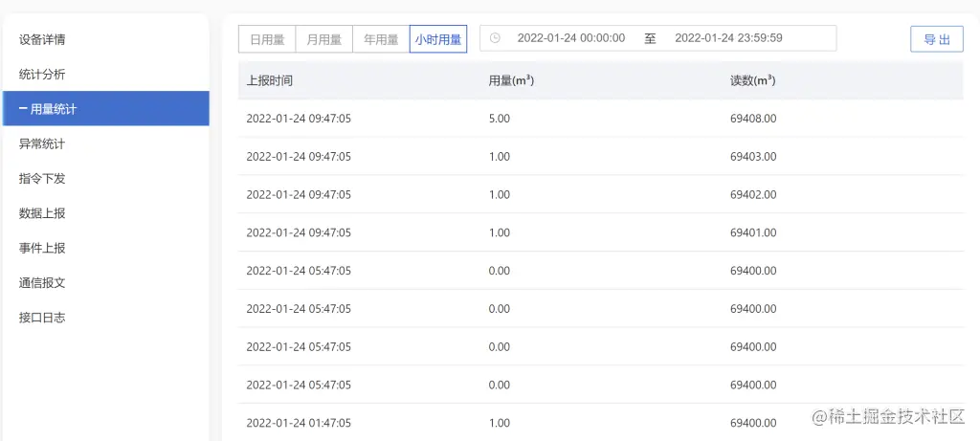Select the reading value 69402.00

[753, 195]
